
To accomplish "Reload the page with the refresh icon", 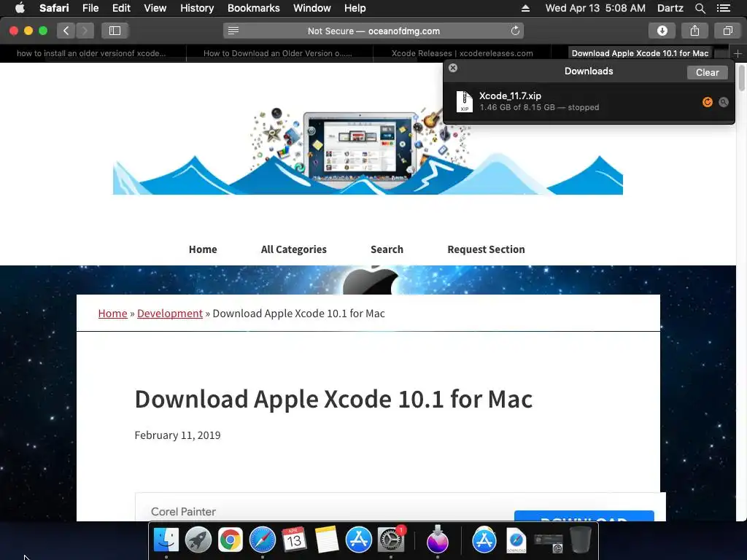I will [x=515, y=31].
